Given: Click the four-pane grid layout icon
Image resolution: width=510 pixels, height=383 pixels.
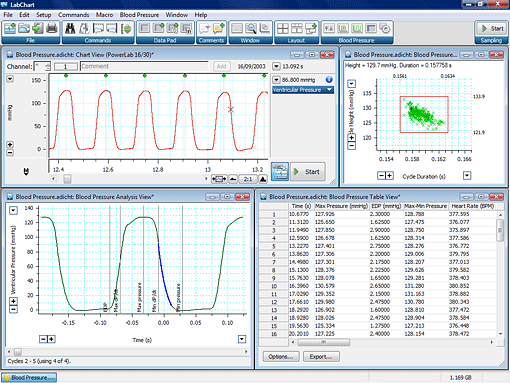Looking at the screenshot, I should pos(283,28).
